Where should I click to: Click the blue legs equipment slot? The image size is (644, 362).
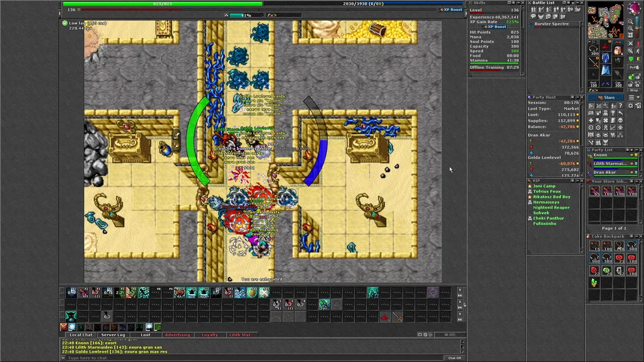pyautogui.click(x=606, y=69)
